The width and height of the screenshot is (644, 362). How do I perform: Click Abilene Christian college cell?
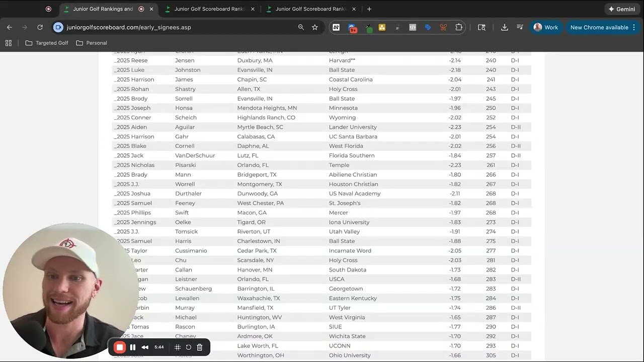coord(353,175)
